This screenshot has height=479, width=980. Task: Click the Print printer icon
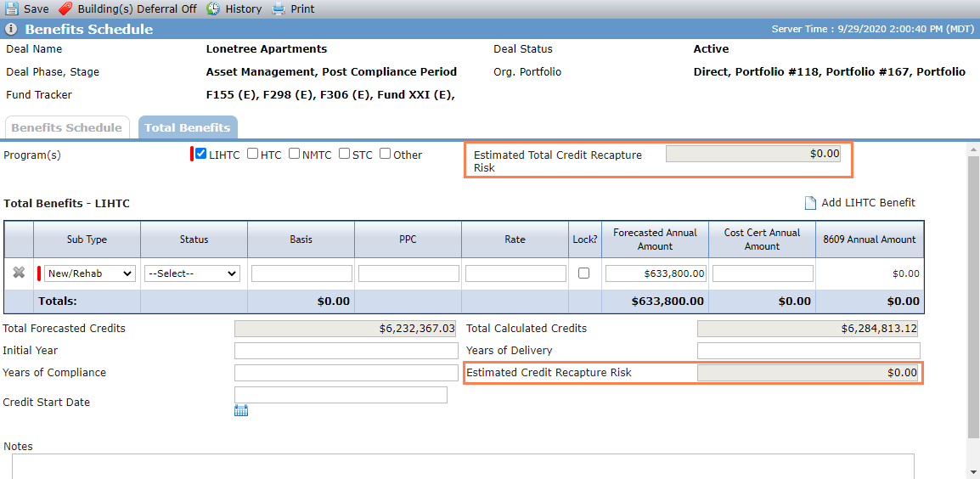279,8
